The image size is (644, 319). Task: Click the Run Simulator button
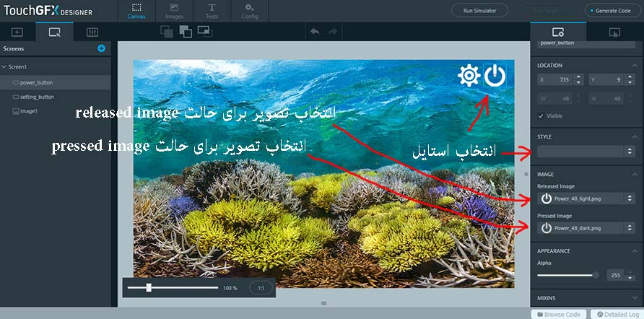tap(479, 11)
